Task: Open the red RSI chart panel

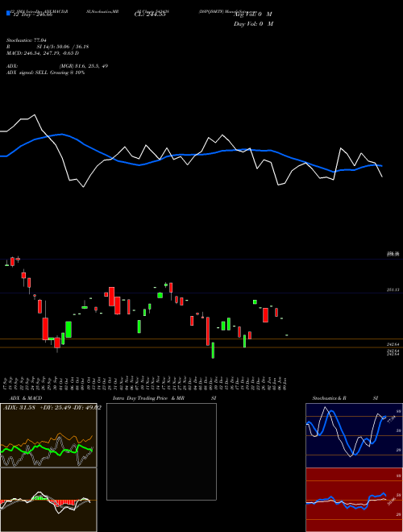Action: [x=354, y=500]
